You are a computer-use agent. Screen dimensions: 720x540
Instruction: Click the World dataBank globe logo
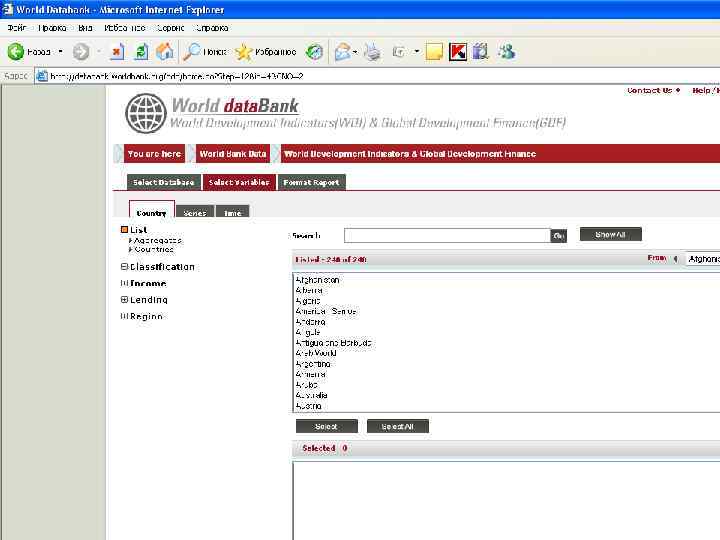point(146,113)
